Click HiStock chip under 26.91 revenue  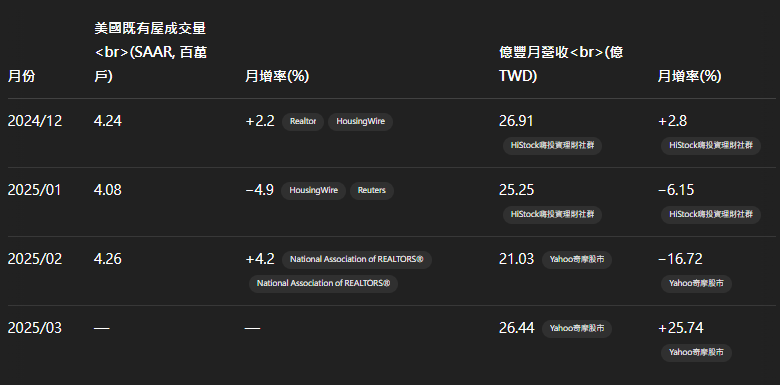click(552, 146)
